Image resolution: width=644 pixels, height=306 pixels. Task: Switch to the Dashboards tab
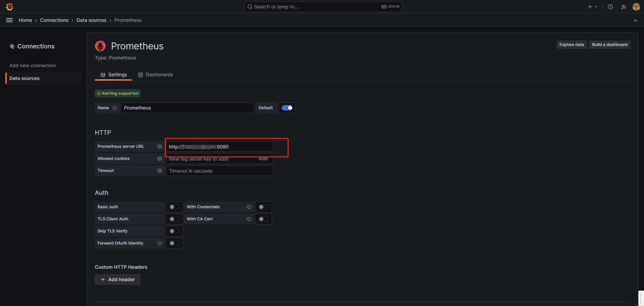(156, 75)
